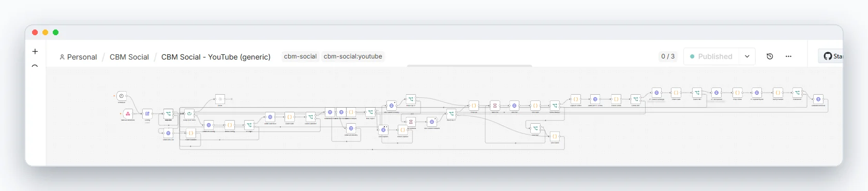The image size is (868, 191).
Task: Go to the CBM Social folder breadcrumb
Action: [129, 57]
